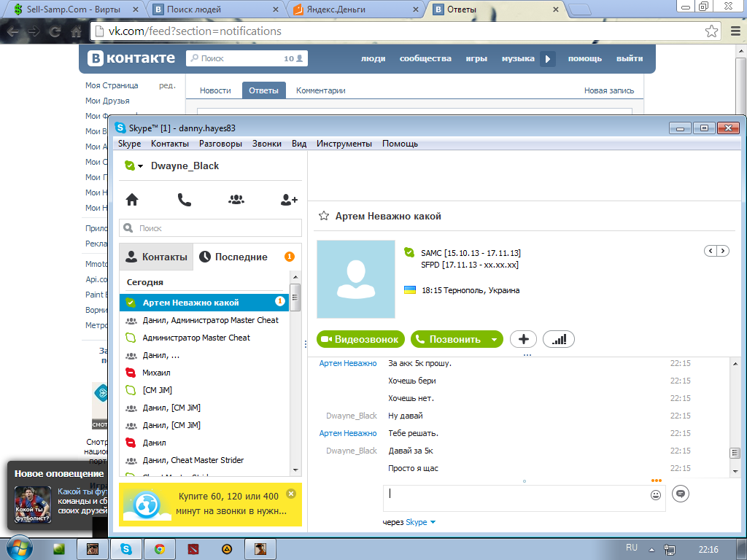Open the Вид menu
The image size is (747, 560).
pos(299,144)
